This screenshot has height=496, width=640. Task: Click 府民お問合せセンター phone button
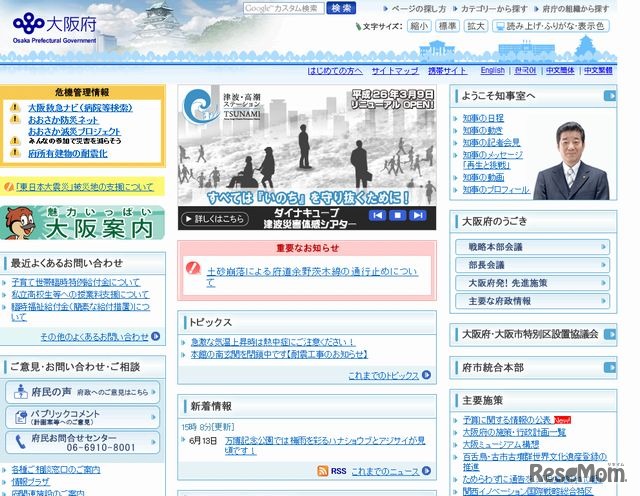pyautogui.click(x=82, y=443)
